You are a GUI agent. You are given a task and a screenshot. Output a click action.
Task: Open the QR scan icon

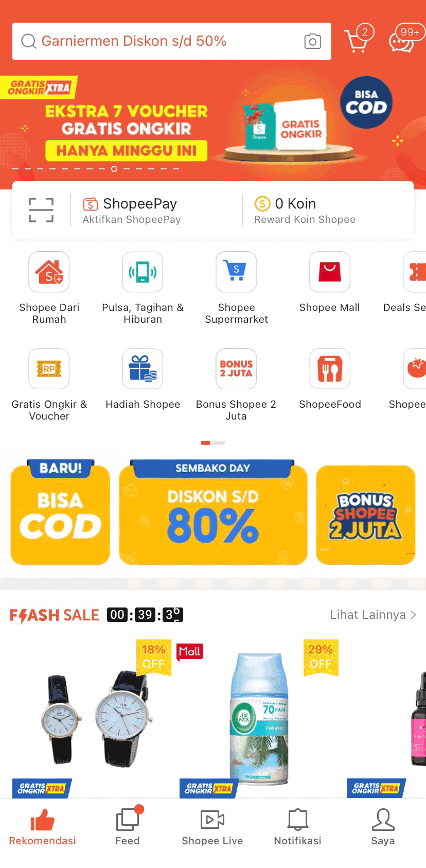click(41, 210)
